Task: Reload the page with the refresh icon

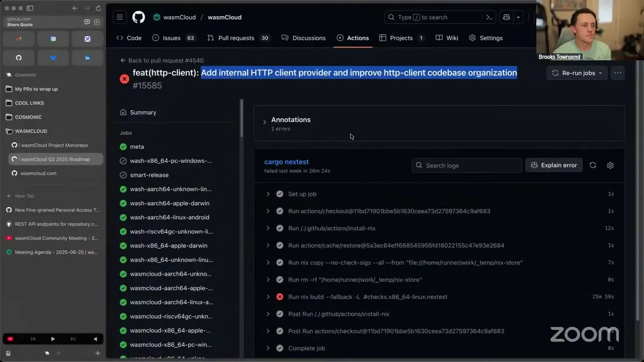Action: point(98,8)
